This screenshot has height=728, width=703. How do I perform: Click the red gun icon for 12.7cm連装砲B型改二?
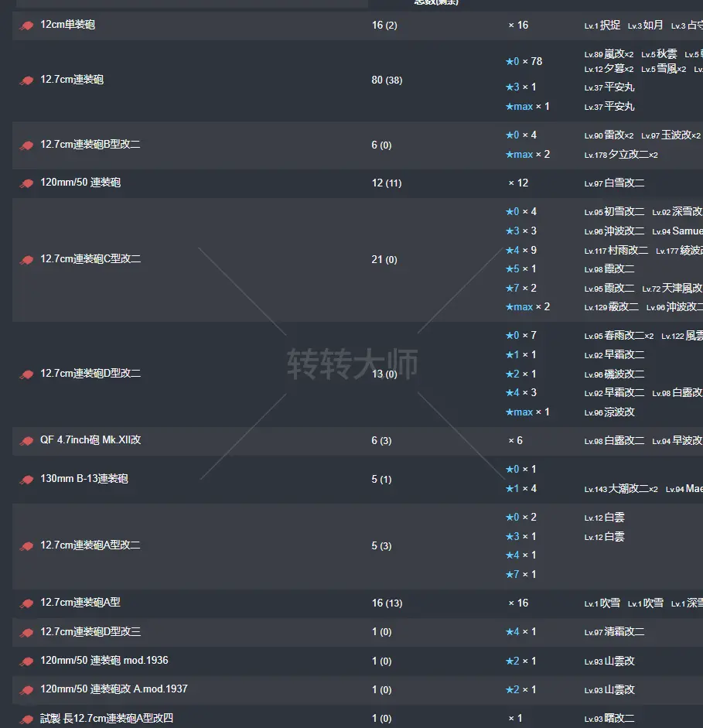26,145
